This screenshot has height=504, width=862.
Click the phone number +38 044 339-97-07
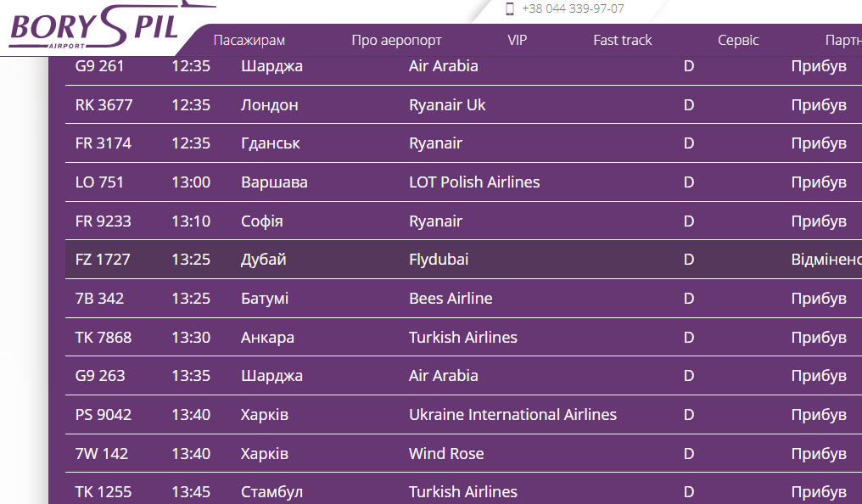point(574,9)
